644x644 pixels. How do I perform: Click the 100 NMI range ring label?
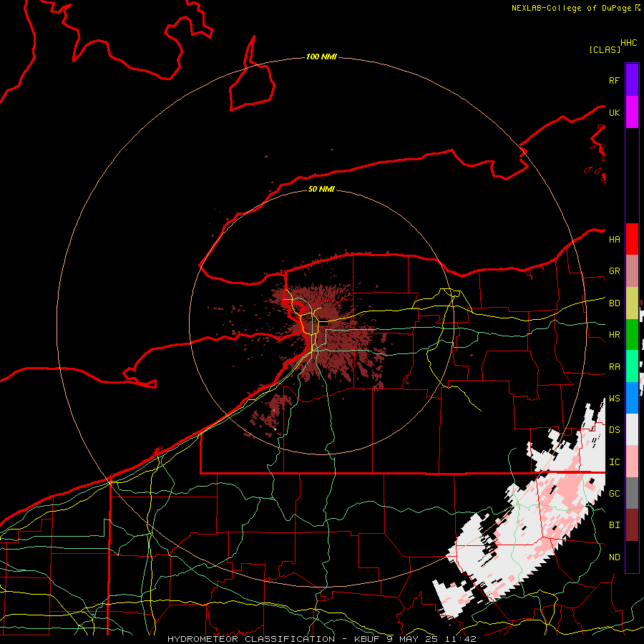[x=321, y=57]
